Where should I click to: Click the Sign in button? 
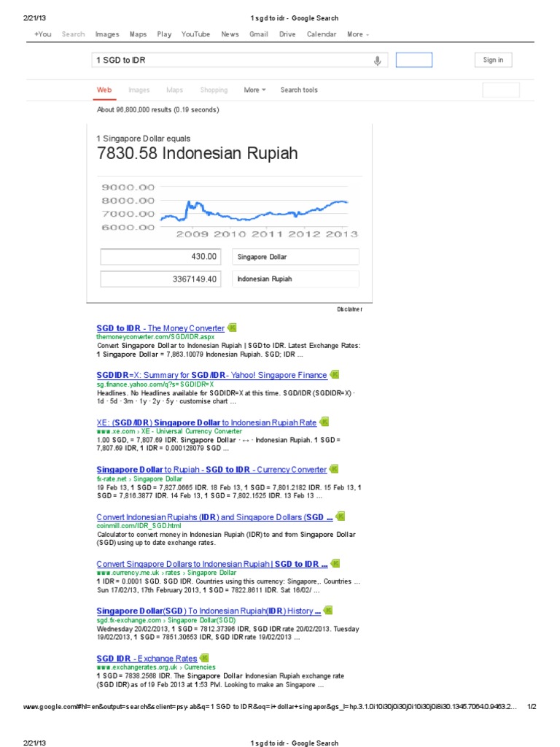[x=494, y=60]
